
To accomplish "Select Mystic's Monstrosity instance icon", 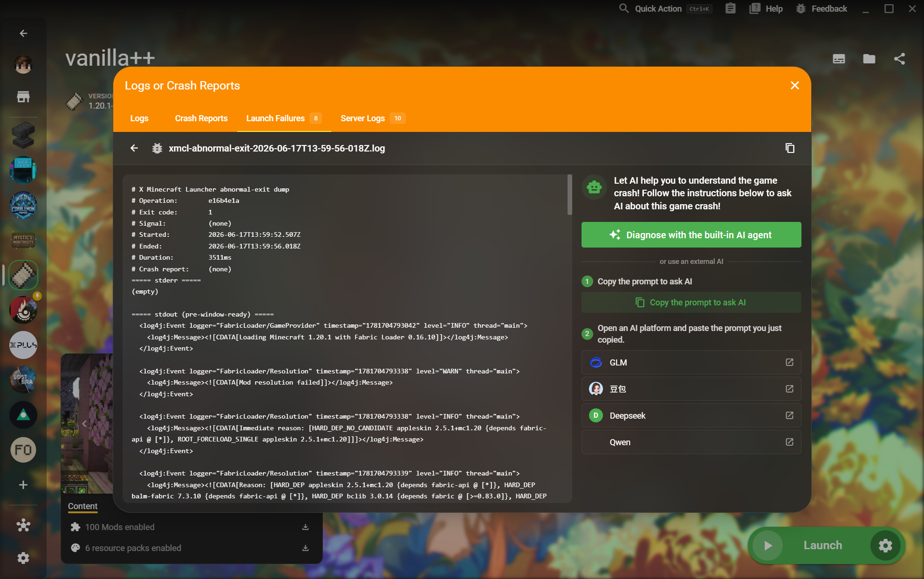I will click(23, 240).
